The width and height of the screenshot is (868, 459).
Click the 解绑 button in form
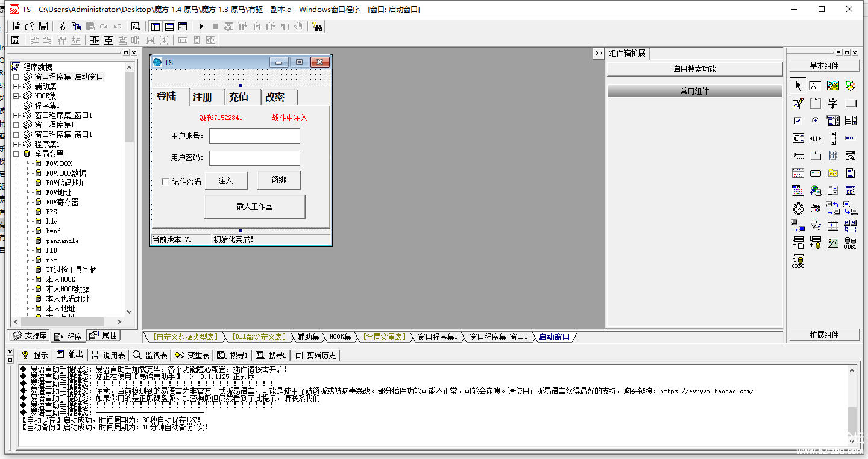[x=278, y=180]
